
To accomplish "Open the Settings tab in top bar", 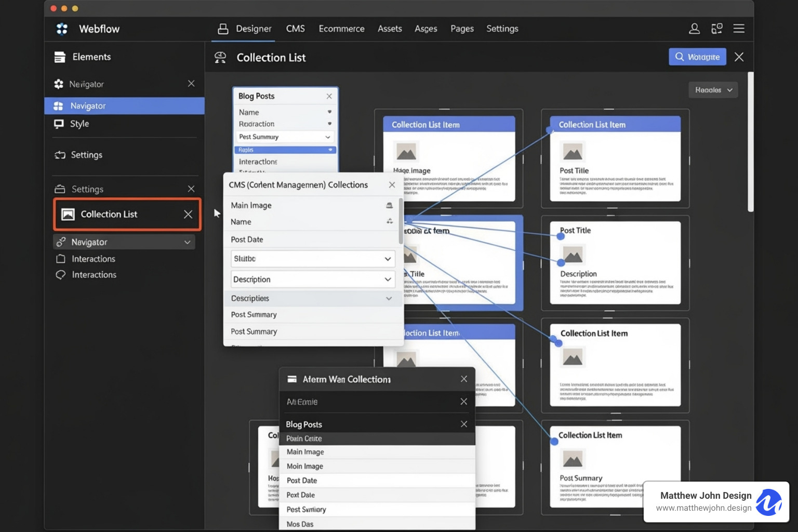I will coord(502,29).
